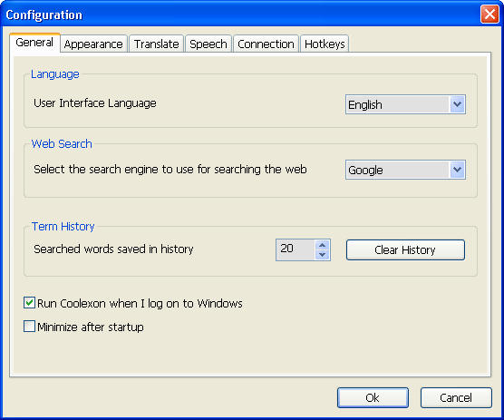The image size is (504, 420).
Task: Click the Searched words saved in history label
Action: click(x=113, y=249)
